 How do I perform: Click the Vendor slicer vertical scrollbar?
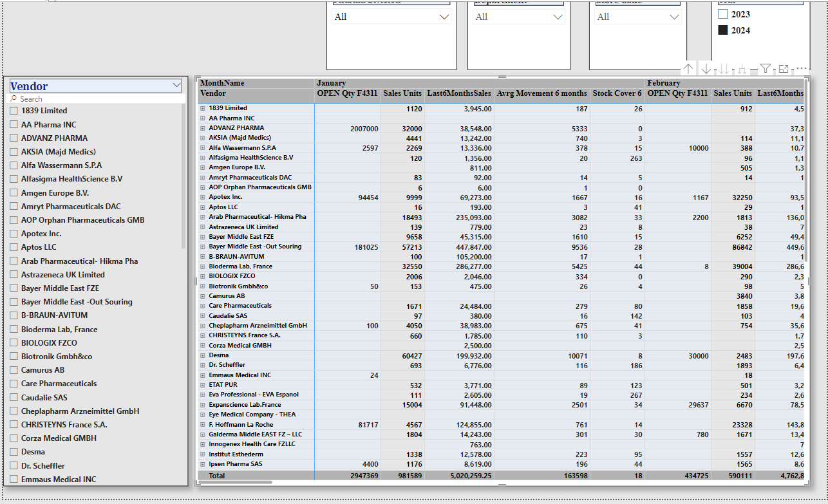pos(183,177)
